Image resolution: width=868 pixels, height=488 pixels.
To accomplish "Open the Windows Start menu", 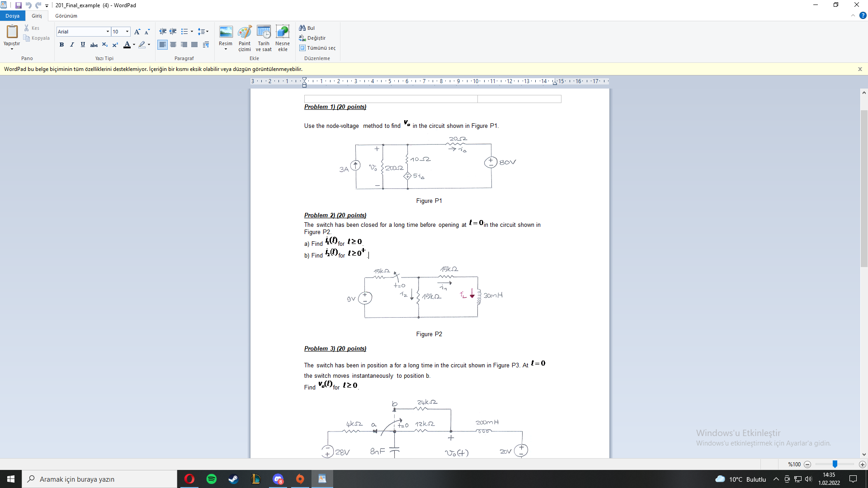I will tap(11, 479).
